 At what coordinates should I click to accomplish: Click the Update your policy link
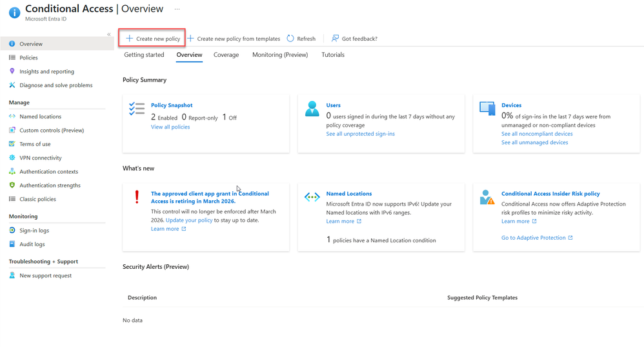click(x=189, y=220)
